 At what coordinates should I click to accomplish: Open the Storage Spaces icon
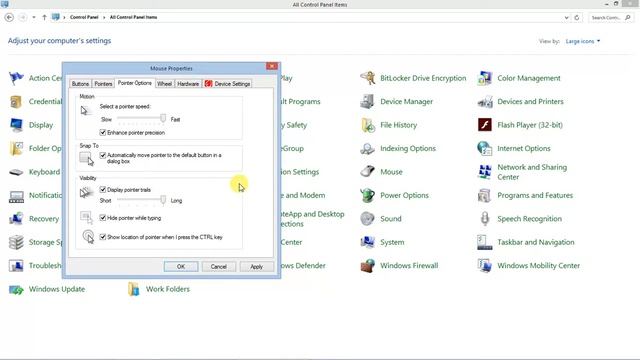(x=16, y=242)
